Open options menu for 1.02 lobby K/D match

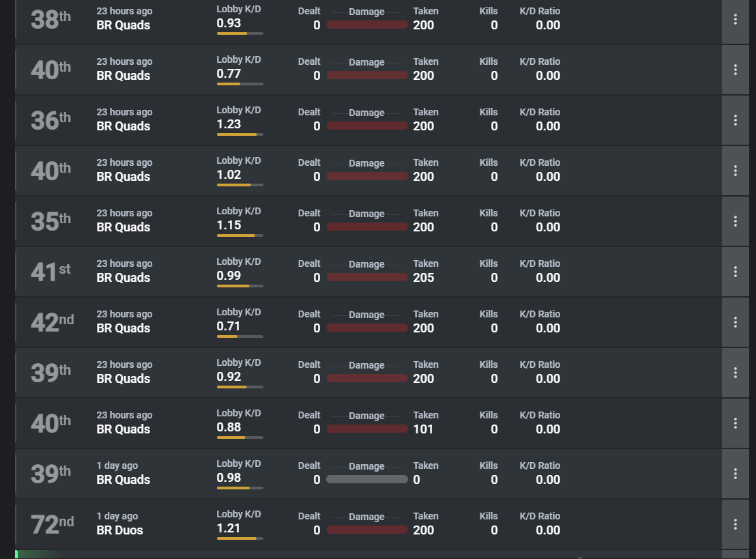pyautogui.click(x=735, y=171)
